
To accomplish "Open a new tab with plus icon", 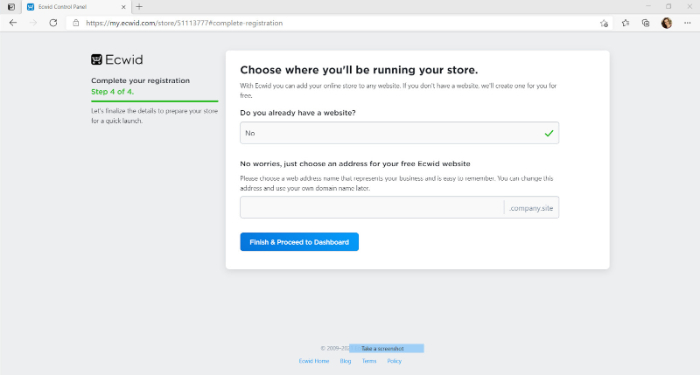I will tap(139, 7).
